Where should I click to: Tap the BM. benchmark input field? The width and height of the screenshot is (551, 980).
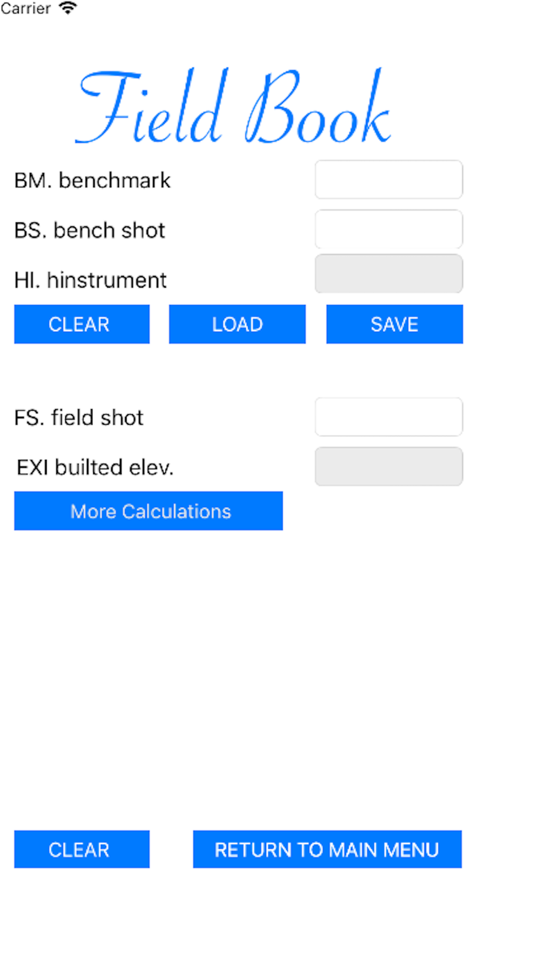click(388, 180)
